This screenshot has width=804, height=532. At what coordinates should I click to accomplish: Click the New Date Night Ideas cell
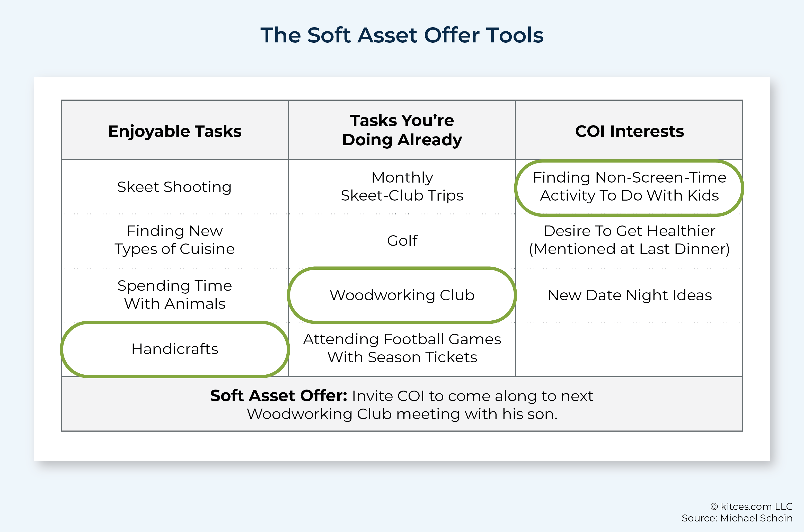[629, 295]
